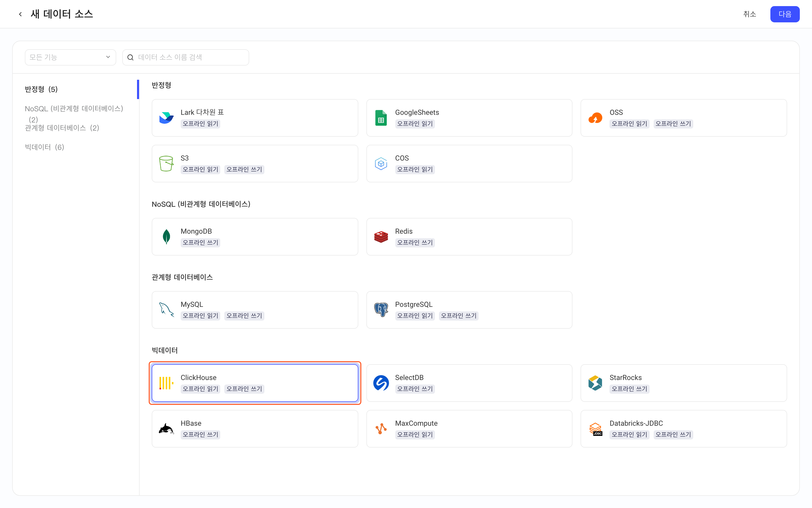Click the GoogleSheets green sheet icon
812x508 pixels.
click(381, 118)
